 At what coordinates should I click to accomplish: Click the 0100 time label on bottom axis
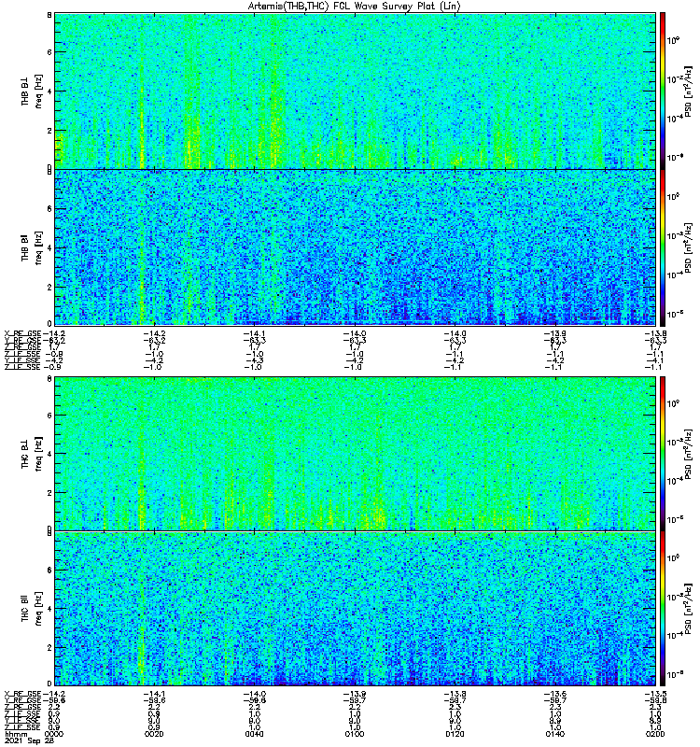pyautogui.click(x=355, y=734)
